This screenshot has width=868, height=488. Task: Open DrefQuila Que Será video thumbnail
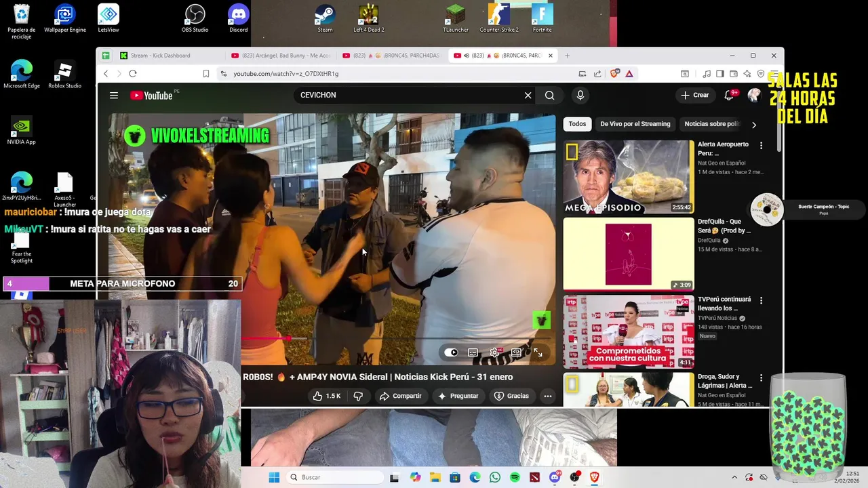tap(629, 254)
